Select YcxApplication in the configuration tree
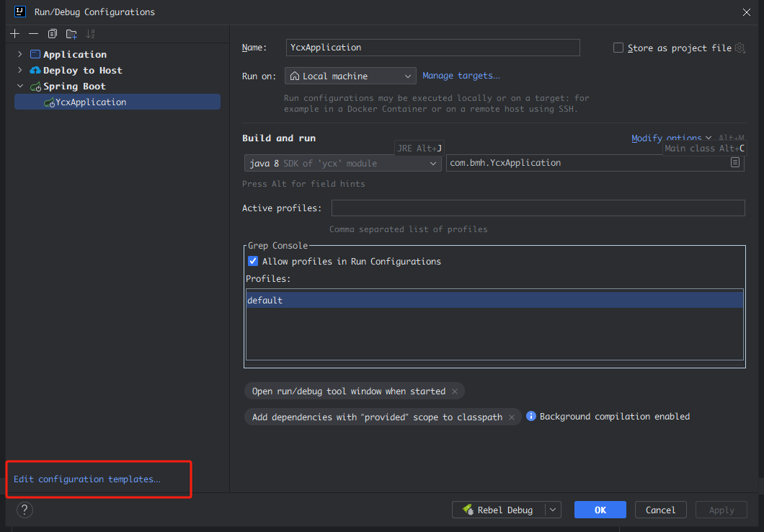The width and height of the screenshot is (764, 532). pyautogui.click(x=117, y=102)
